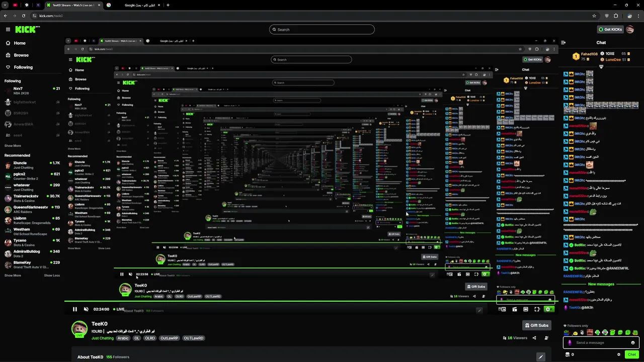This screenshot has height=362, width=644.
Task: Open a new browser tab
Action: point(168,5)
